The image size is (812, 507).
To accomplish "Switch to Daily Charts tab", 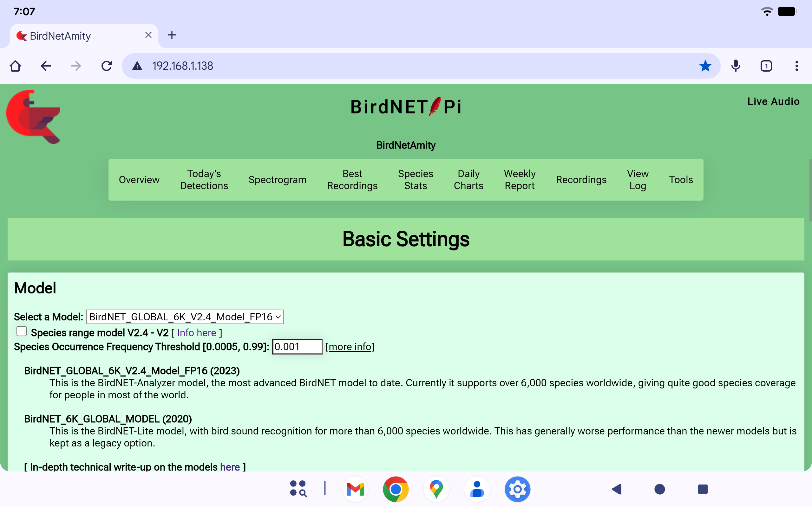I will (468, 180).
